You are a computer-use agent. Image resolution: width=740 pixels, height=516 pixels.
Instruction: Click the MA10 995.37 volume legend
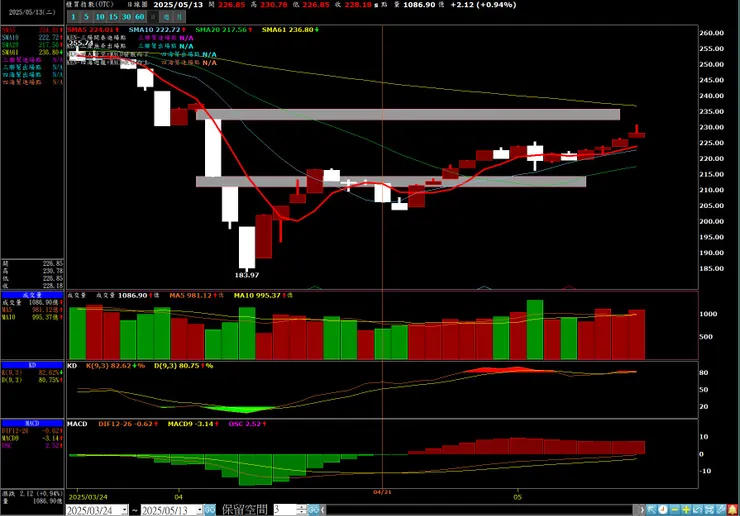point(263,296)
